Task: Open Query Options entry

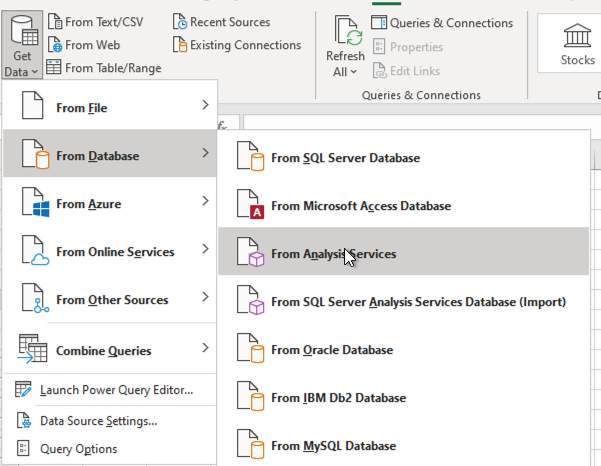Action: (x=110, y=448)
